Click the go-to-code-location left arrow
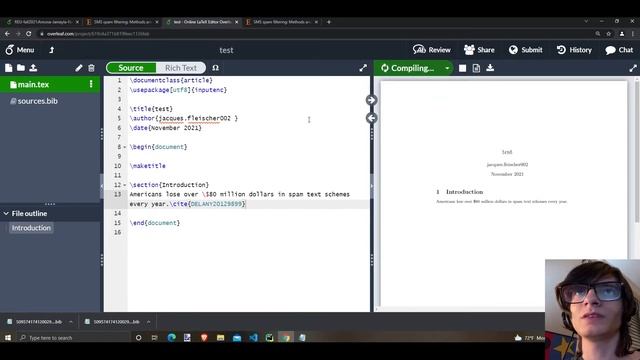The width and height of the screenshot is (640, 360). [x=371, y=118]
